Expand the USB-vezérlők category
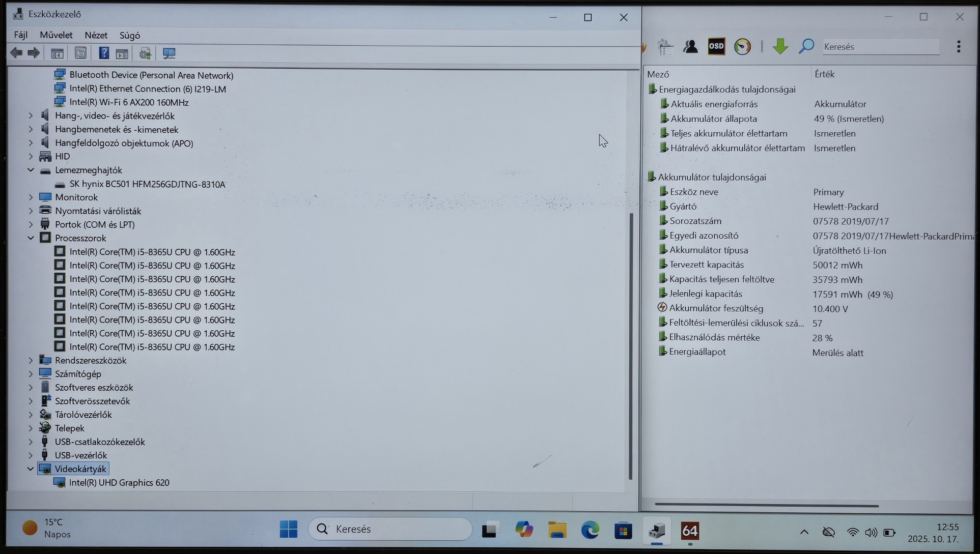 point(31,455)
